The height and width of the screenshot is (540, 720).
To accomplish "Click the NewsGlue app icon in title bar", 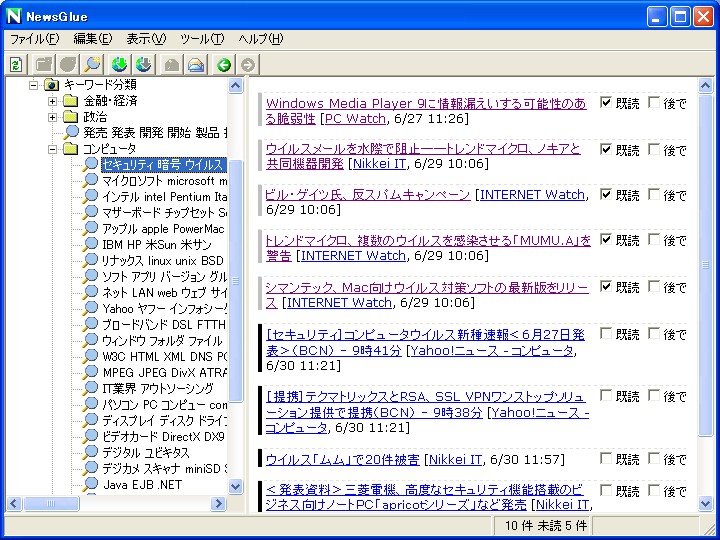I will [14, 17].
